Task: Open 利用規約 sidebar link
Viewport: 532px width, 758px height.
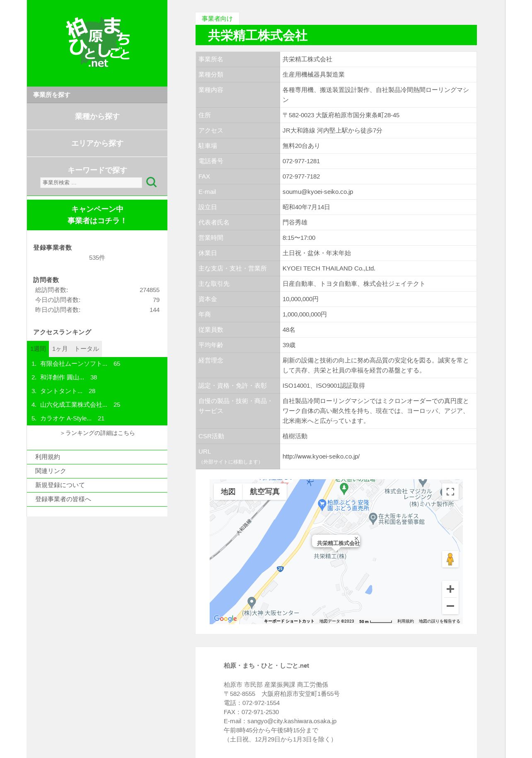Action: pos(97,457)
